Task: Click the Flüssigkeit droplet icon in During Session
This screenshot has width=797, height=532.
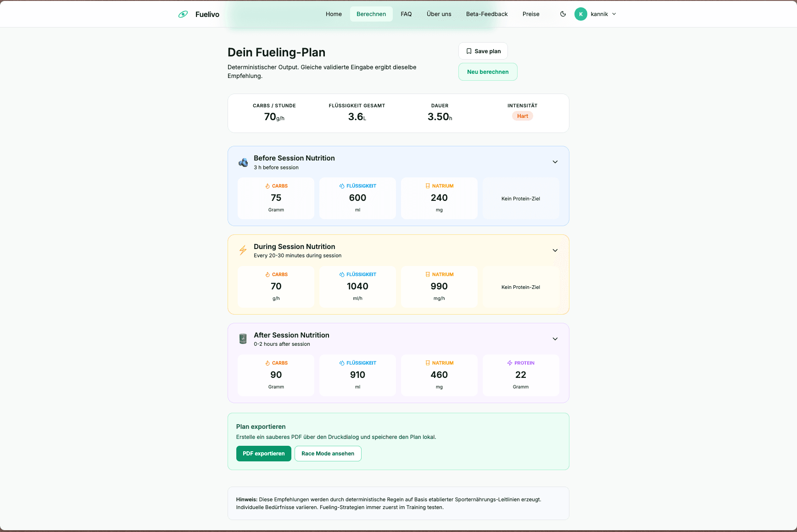Action: (342, 274)
